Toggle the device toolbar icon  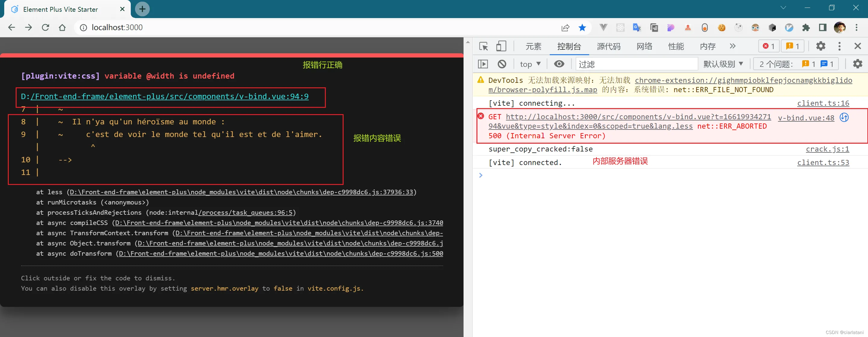tap(501, 46)
